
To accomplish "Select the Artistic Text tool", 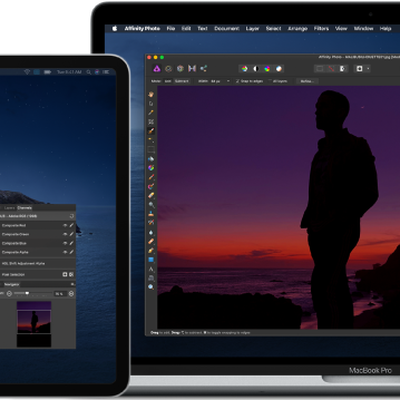I will coord(151,269).
